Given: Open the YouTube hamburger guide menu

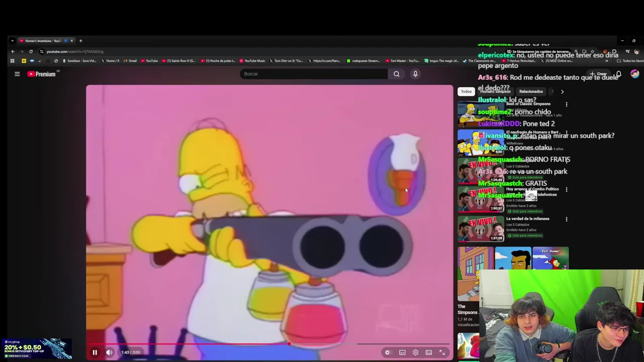Looking at the screenshot, I should 17,74.
